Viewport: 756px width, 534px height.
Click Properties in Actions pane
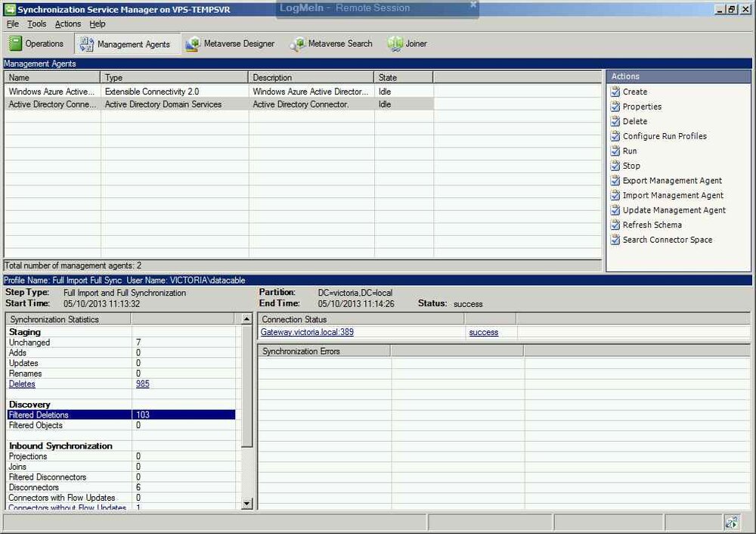pos(642,107)
